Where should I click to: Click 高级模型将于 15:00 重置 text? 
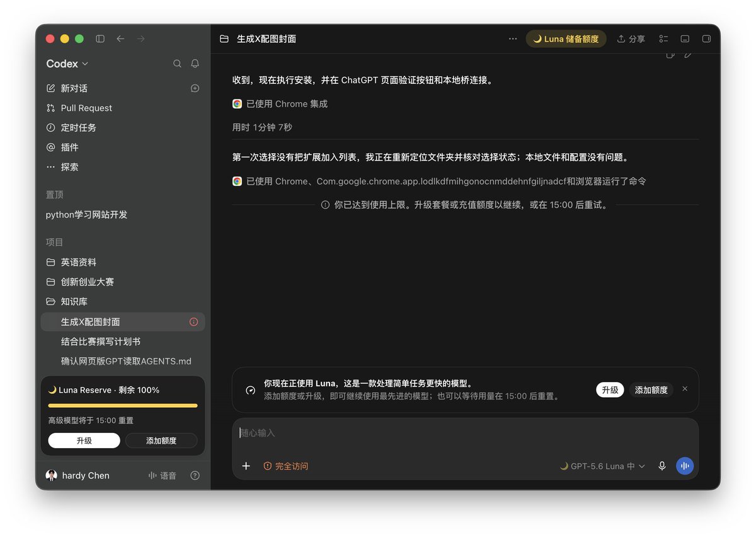tap(91, 420)
